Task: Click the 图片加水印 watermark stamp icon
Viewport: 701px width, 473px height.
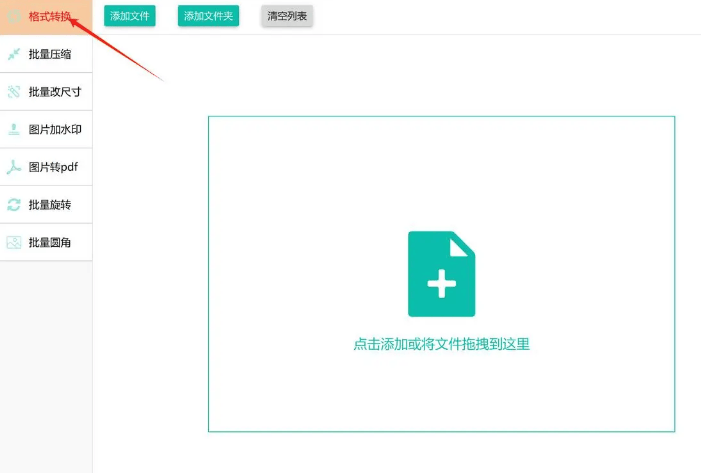Action: click(14, 129)
